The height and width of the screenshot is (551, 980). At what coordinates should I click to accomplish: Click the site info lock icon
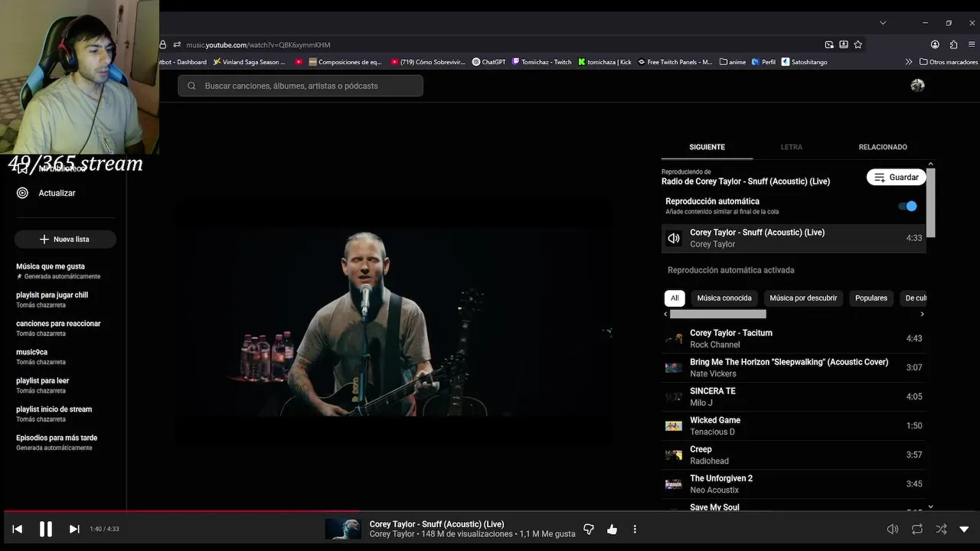pos(163,44)
